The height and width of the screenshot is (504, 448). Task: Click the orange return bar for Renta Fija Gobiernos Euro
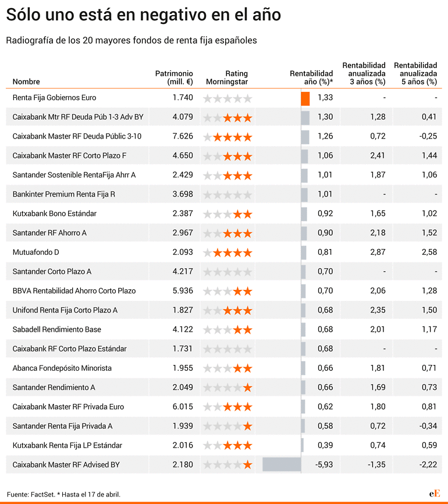click(x=305, y=99)
